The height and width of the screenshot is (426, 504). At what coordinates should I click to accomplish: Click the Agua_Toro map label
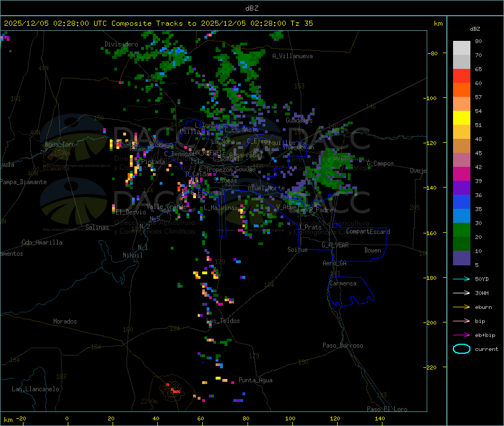tap(60, 144)
